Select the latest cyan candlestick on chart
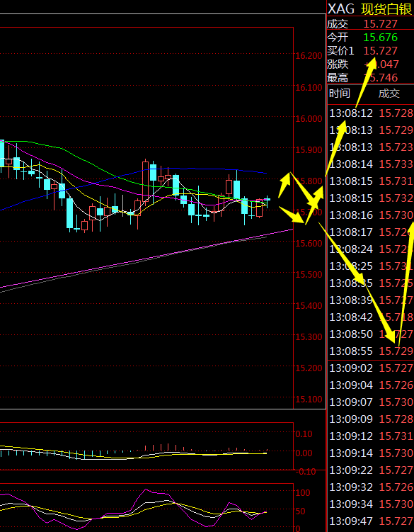Image resolution: width=414 pixels, height=532 pixels. pos(268,200)
